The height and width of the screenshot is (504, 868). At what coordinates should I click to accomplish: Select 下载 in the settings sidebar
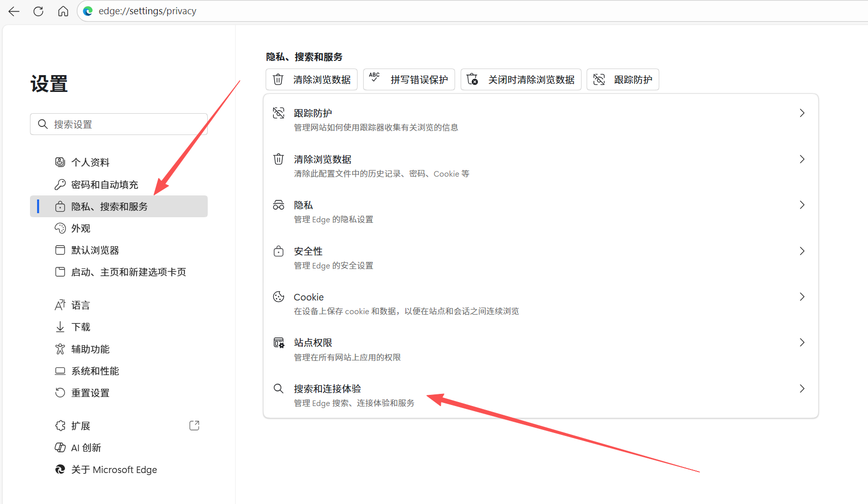pyautogui.click(x=81, y=327)
